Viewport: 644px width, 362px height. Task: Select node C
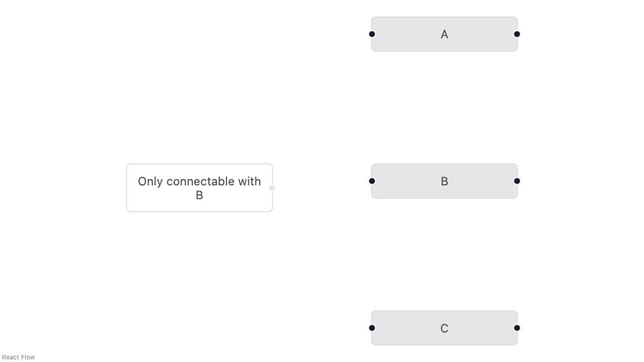[445, 328]
